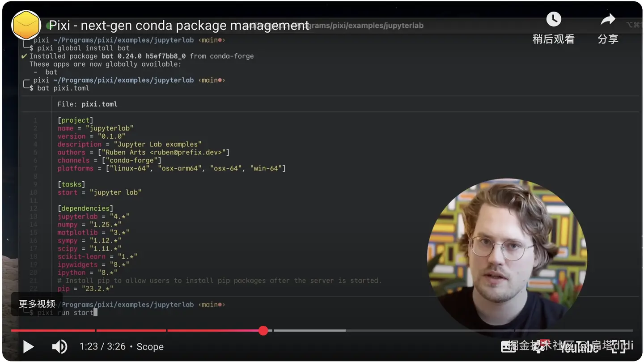The width and height of the screenshot is (644, 362).
Task: Click the first red chapter segment of the timeline
Action: (x=53, y=331)
